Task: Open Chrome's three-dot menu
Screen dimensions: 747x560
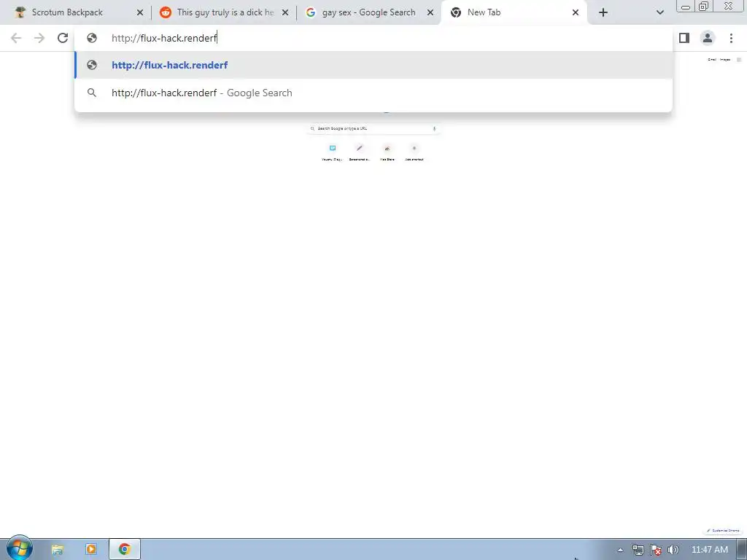Action: point(731,38)
